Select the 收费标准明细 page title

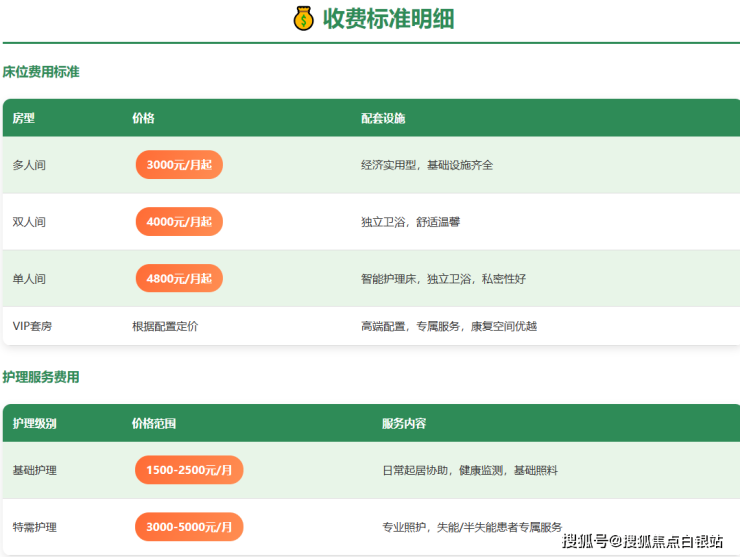(389, 19)
